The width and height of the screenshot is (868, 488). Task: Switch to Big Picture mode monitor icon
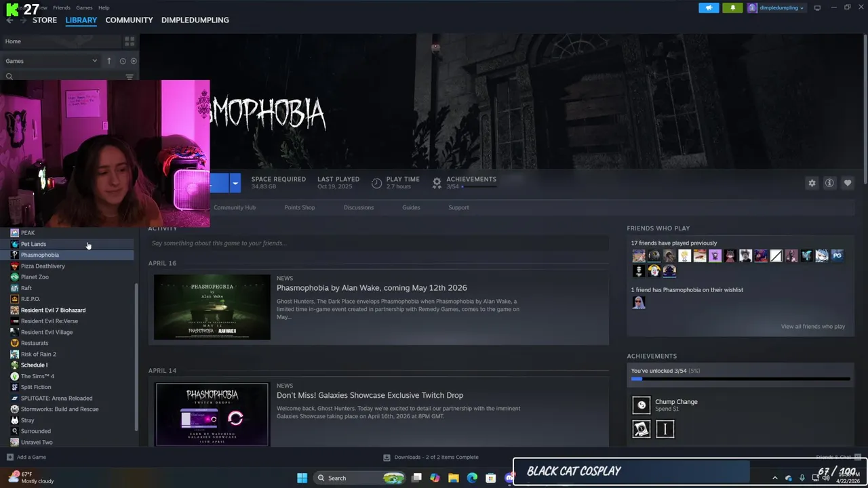tap(817, 8)
